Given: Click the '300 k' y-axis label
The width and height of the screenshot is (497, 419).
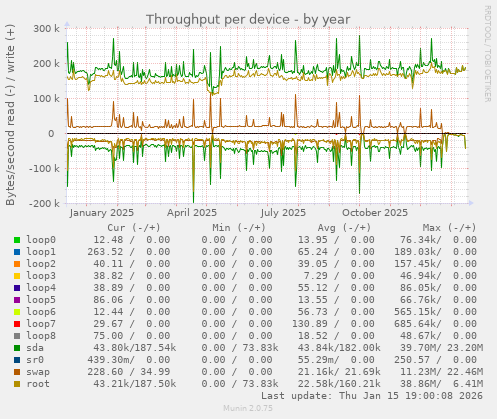Looking at the screenshot, I should (x=46, y=29).
